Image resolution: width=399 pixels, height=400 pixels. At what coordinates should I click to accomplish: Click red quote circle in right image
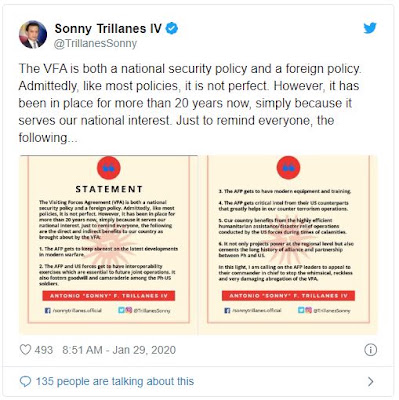point(288,168)
